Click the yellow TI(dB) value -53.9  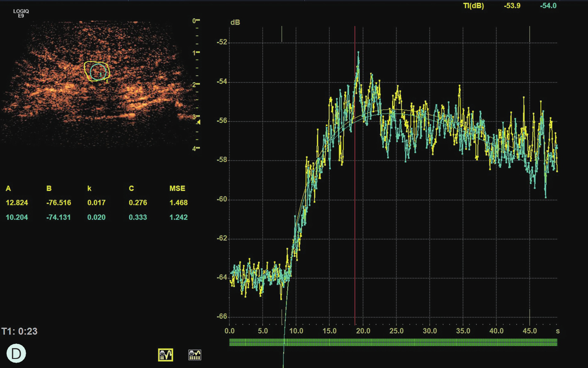[512, 6]
